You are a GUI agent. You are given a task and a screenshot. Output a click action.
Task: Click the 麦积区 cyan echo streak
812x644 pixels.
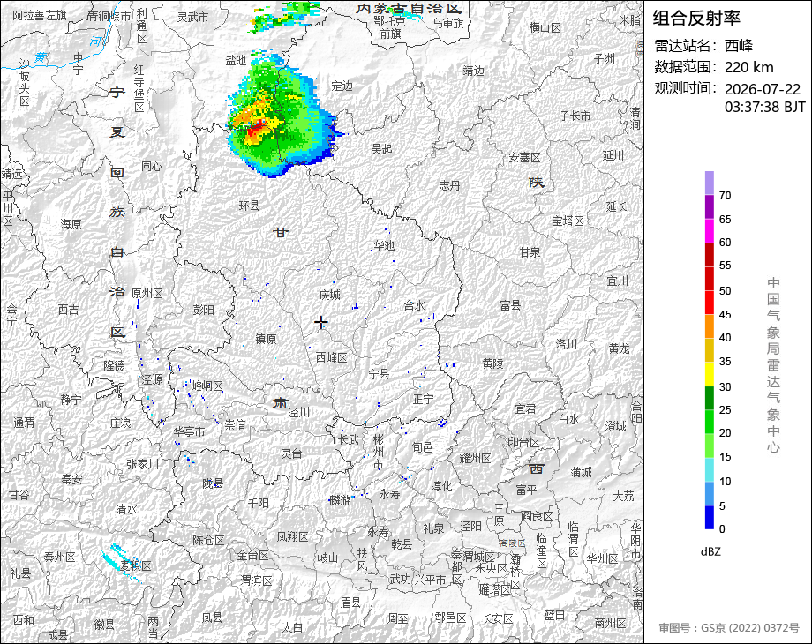121,563
